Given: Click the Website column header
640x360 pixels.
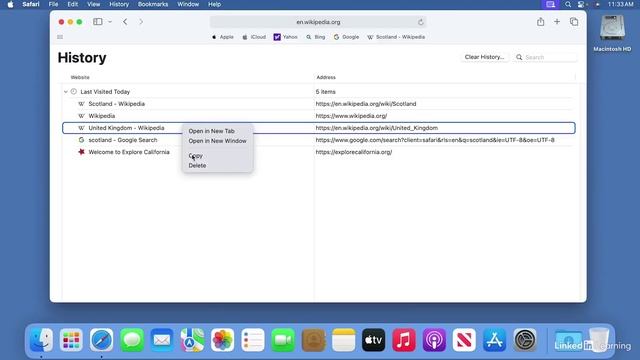Looking at the screenshot, I should tap(80, 77).
